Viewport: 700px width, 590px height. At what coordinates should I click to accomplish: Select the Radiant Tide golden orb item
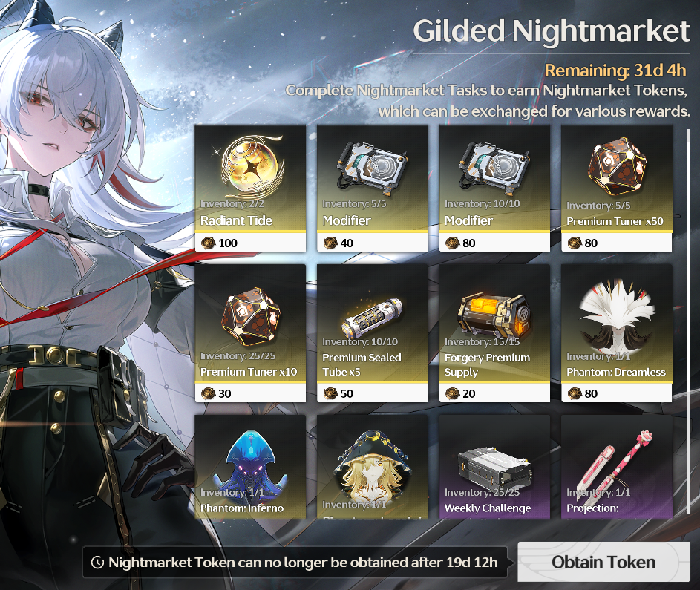pos(250,188)
